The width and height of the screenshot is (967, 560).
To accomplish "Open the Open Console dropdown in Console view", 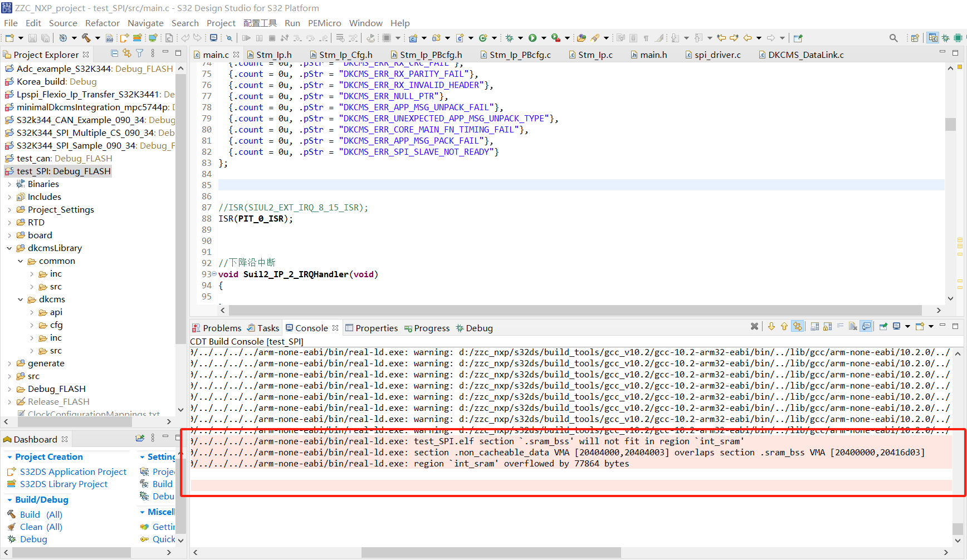I will point(931,327).
